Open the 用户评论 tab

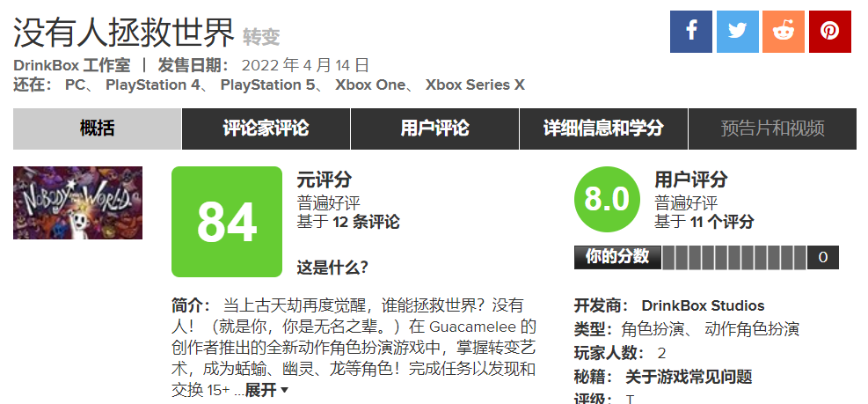(434, 129)
